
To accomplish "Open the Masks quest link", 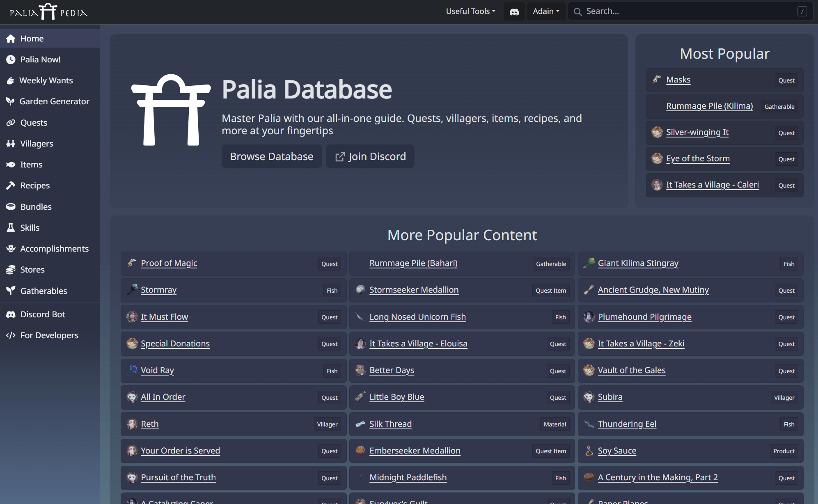I will 678,80.
